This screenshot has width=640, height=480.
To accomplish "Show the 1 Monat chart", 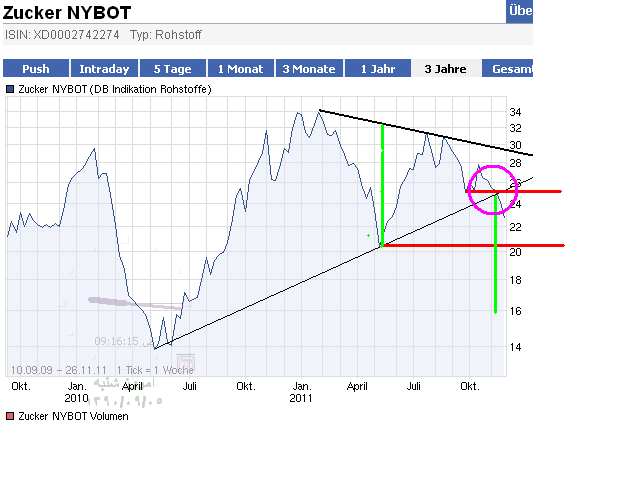I will [241, 68].
